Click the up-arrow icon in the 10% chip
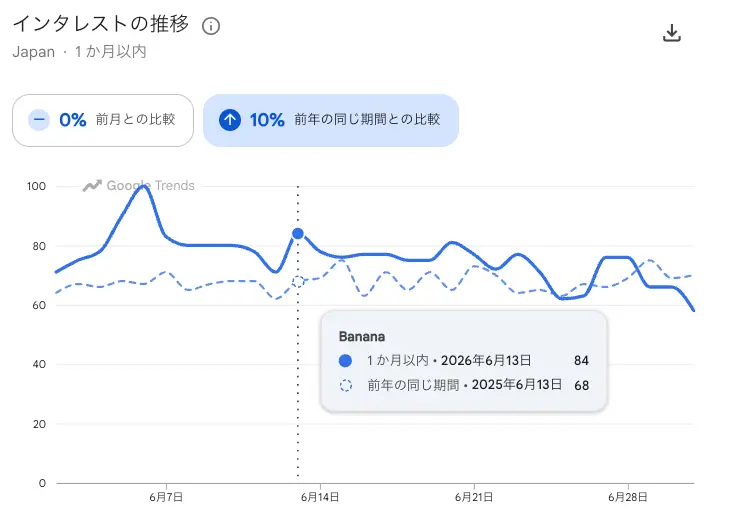 tap(230, 120)
